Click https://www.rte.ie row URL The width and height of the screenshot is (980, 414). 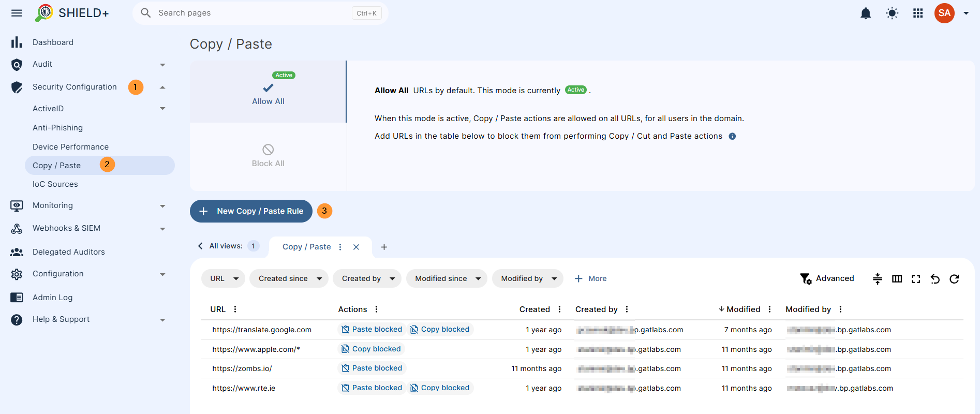point(244,388)
